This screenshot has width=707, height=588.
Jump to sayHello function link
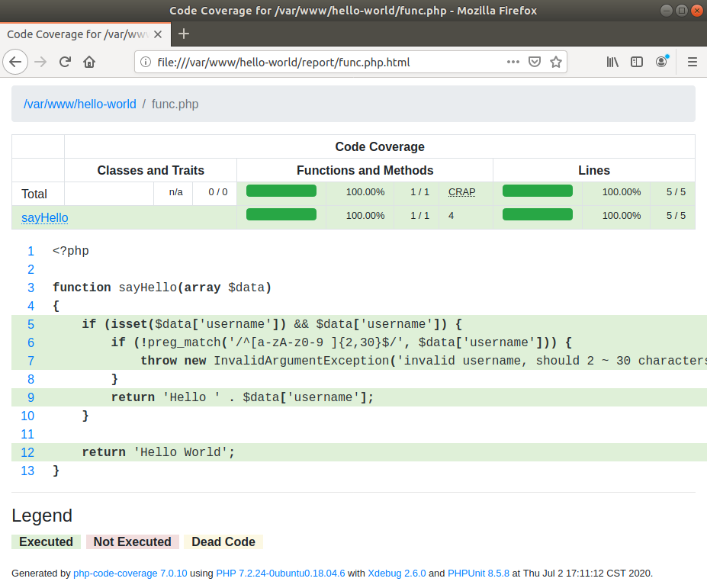coord(45,217)
